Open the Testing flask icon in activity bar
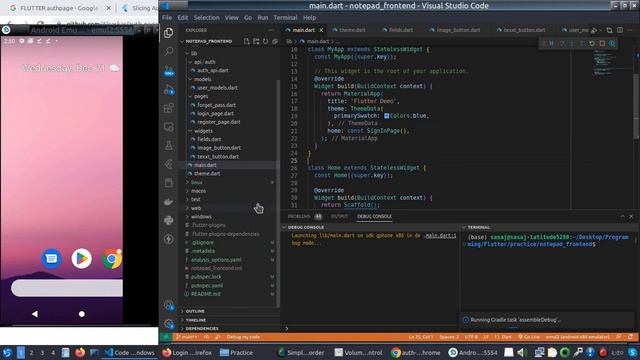The height and width of the screenshot is (360, 640). click(169, 145)
